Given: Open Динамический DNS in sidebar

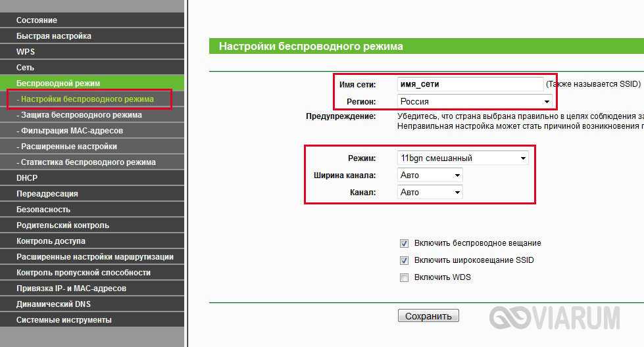Looking at the screenshot, I should [53, 304].
